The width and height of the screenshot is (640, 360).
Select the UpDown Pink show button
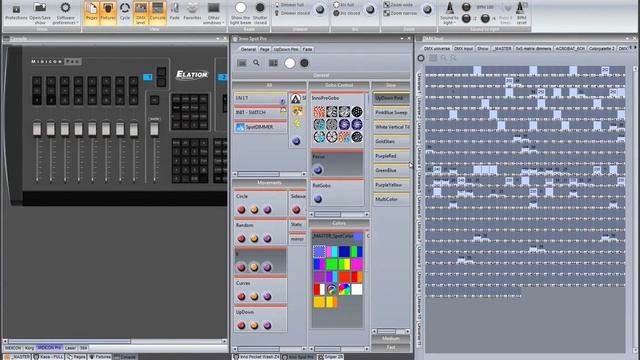(x=391, y=98)
